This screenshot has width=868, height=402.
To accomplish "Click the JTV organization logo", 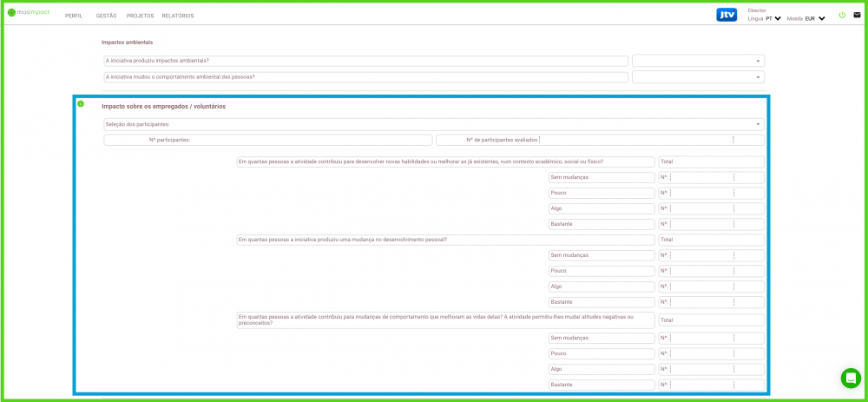I will point(727,15).
